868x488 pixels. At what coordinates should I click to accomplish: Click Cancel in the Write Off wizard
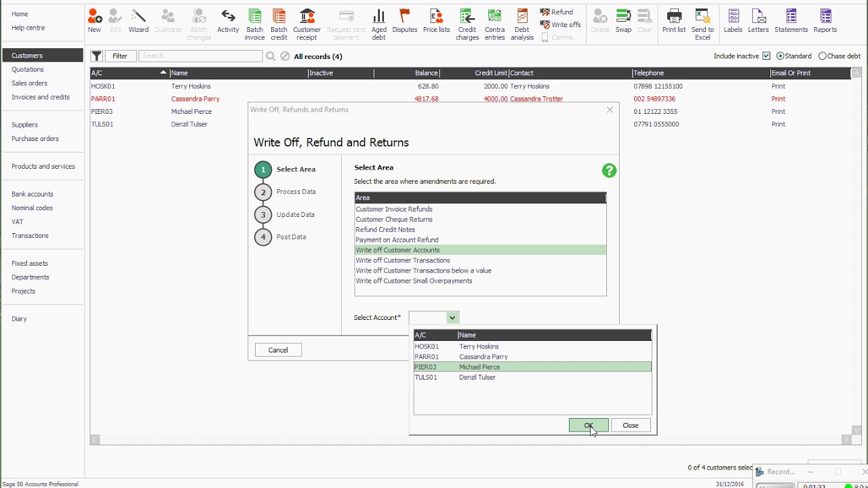point(278,350)
